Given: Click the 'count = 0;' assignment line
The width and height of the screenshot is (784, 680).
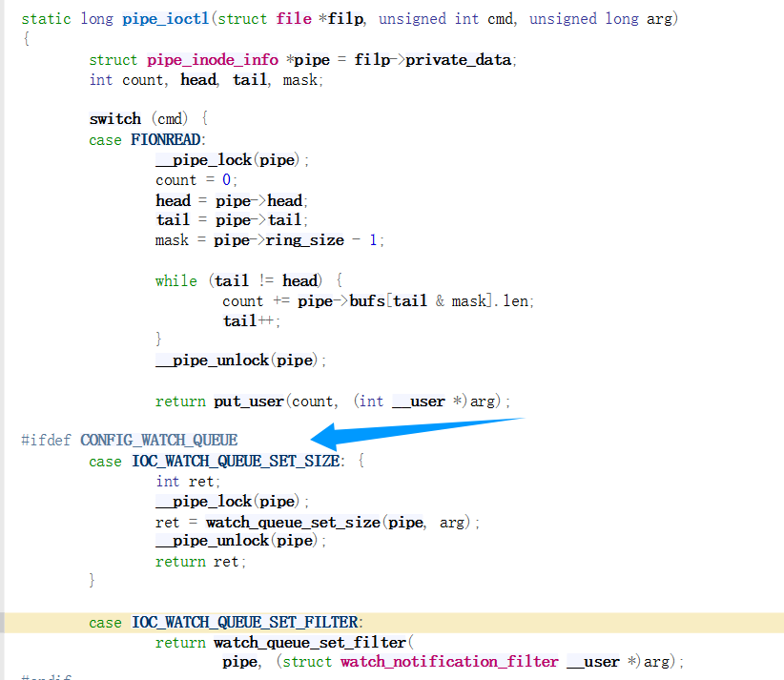Looking at the screenshot, I should [x=196, y=180].
